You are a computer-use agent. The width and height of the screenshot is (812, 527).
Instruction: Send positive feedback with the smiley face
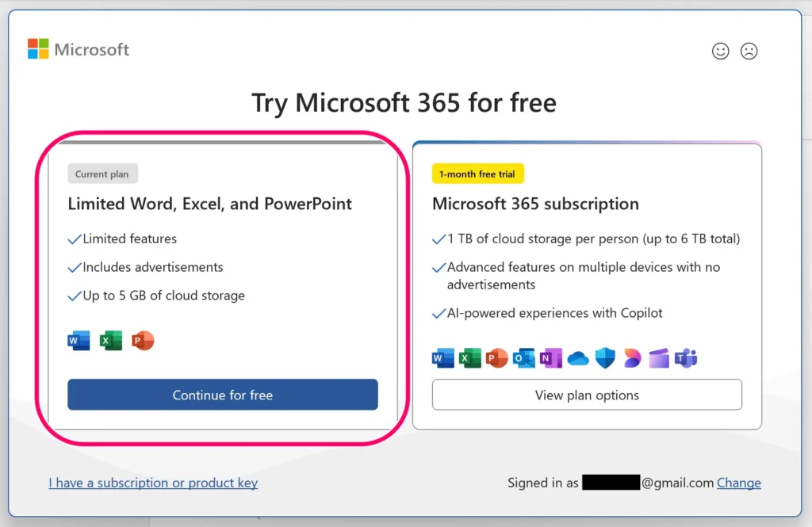(721, 51)
